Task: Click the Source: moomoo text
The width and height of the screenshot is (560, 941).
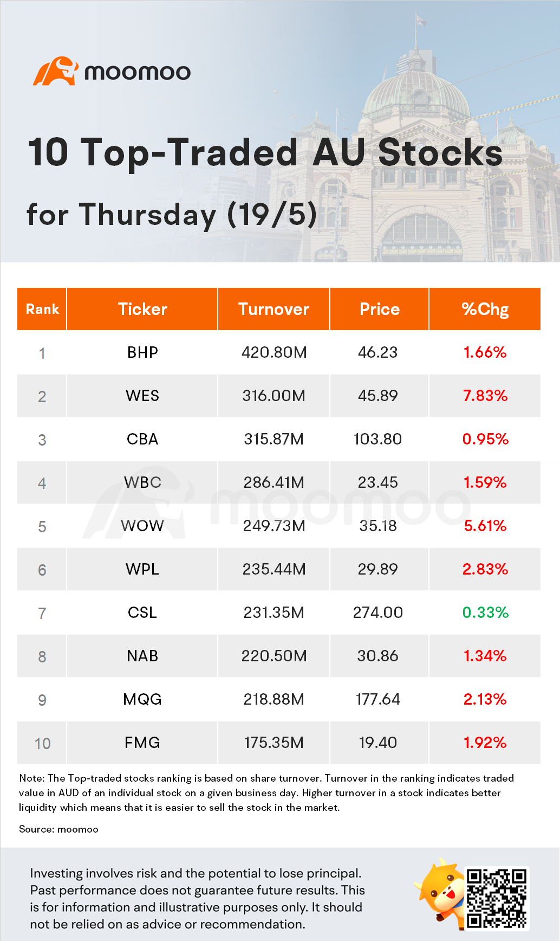Action: coord(58,829)
